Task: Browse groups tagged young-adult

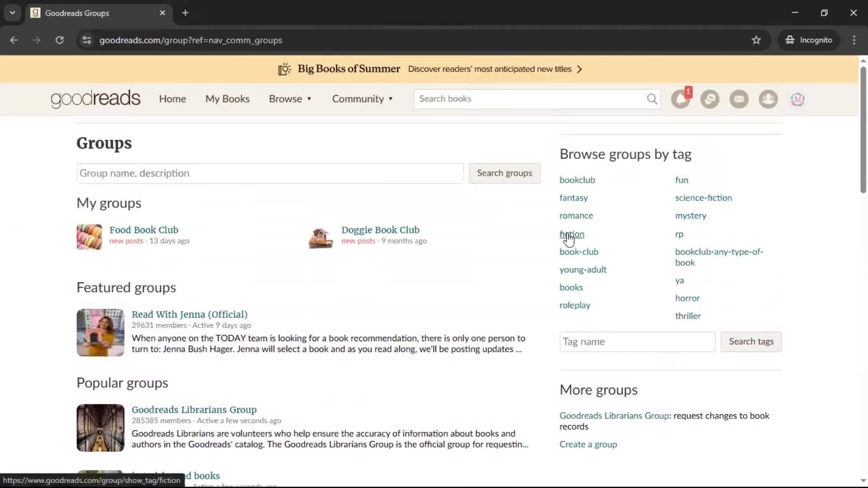Action: (583, 270)
